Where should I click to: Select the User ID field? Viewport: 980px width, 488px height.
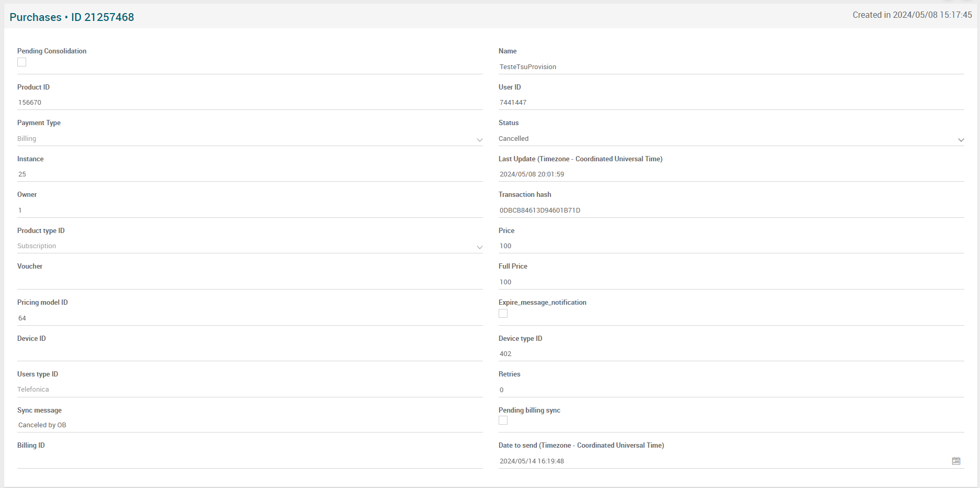coord(731,103)
